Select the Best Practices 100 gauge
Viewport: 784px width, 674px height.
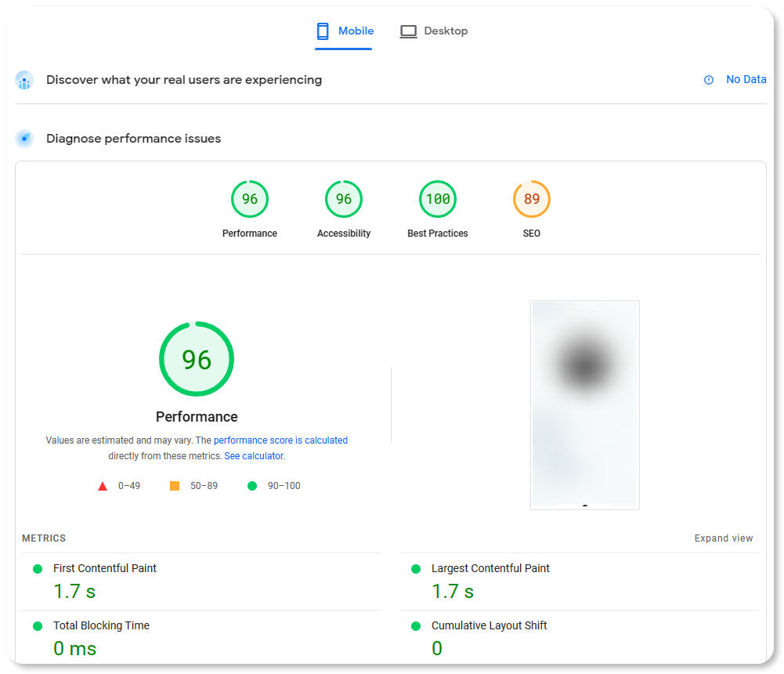pyautogui.click(x=438, y=199)
